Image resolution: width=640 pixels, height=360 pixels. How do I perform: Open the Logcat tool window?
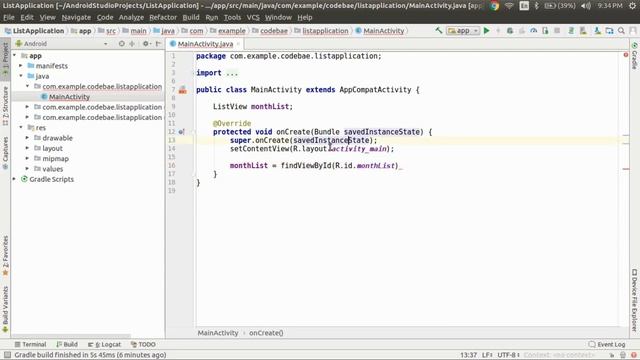click(104, 344)
